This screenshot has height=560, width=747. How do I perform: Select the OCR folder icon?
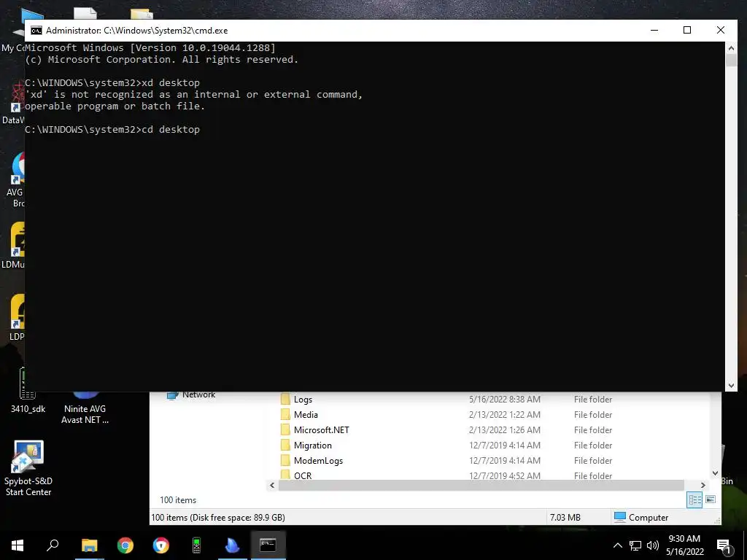tap(285, 475)
